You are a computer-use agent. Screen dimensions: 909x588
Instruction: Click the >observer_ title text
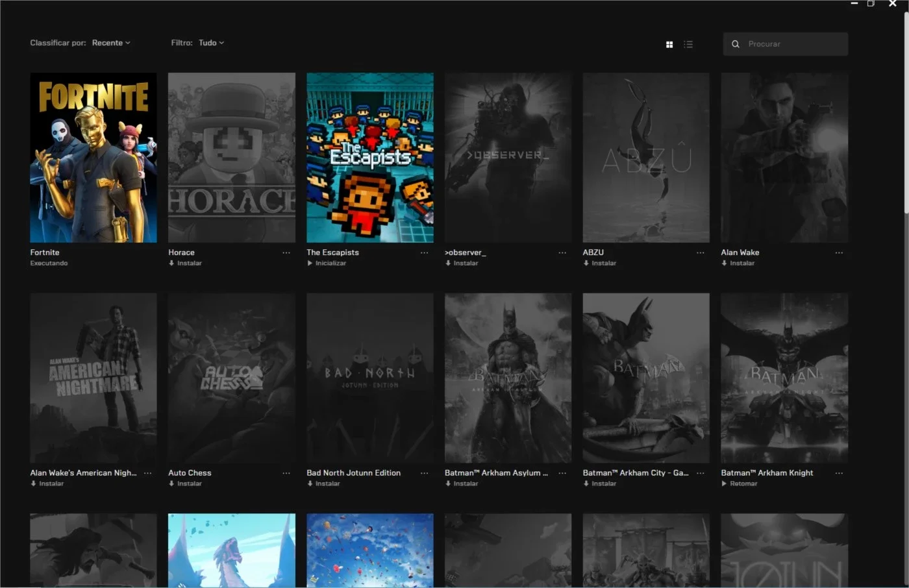pyautogui.click(x=466, y=252)
